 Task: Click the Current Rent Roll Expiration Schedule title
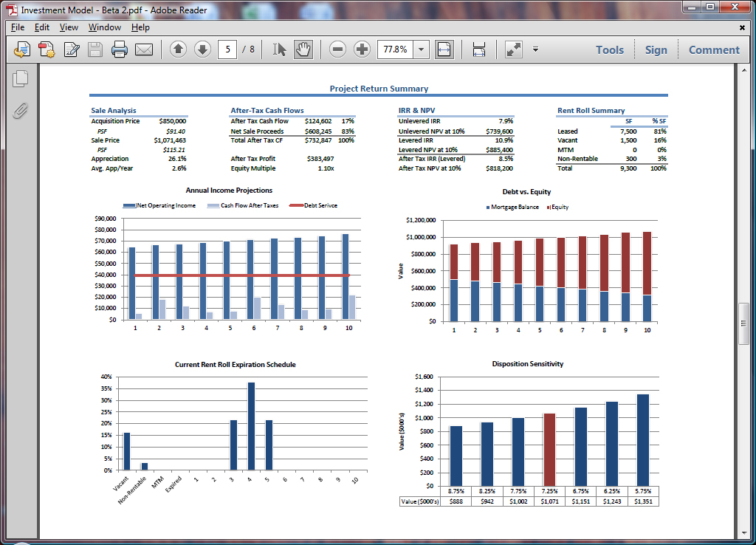coord(236,365)
